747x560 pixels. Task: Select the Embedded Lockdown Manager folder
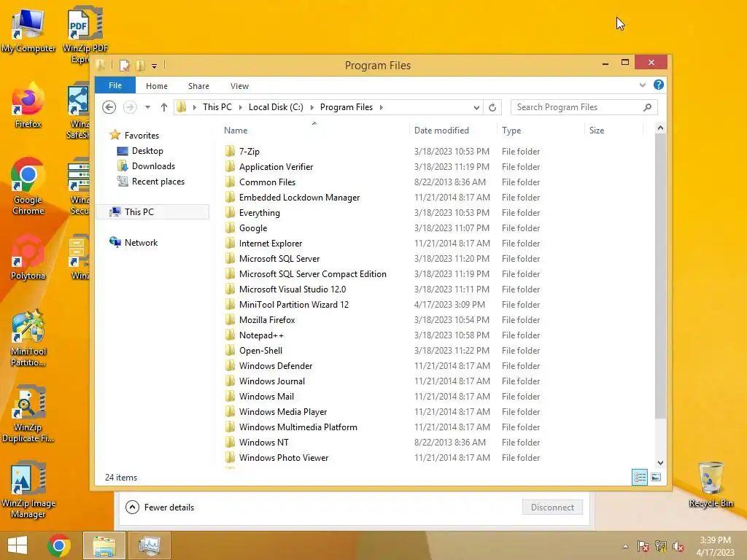point(299,197)
